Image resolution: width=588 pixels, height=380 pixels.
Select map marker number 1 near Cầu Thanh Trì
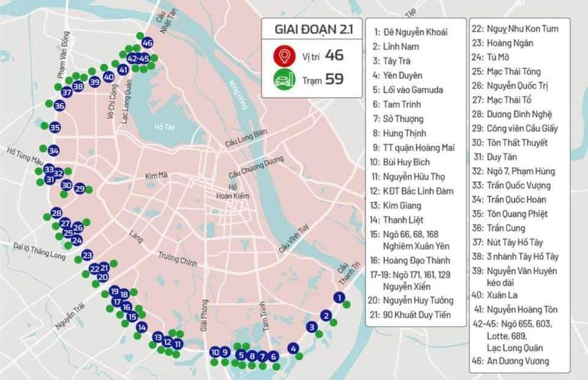click(x=337, y=298)
